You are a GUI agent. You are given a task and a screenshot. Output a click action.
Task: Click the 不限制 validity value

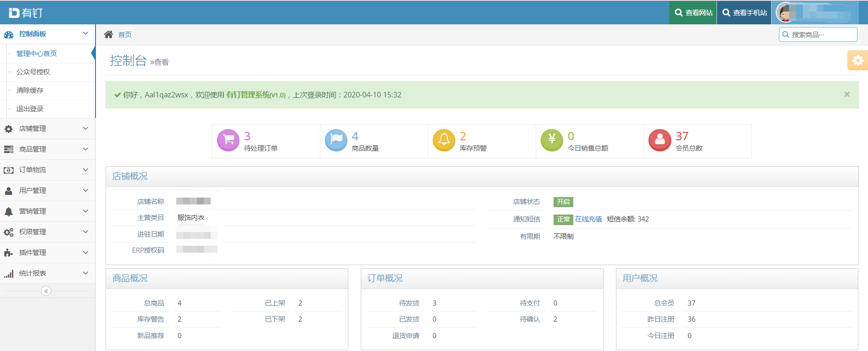click(x=563, y=237)
